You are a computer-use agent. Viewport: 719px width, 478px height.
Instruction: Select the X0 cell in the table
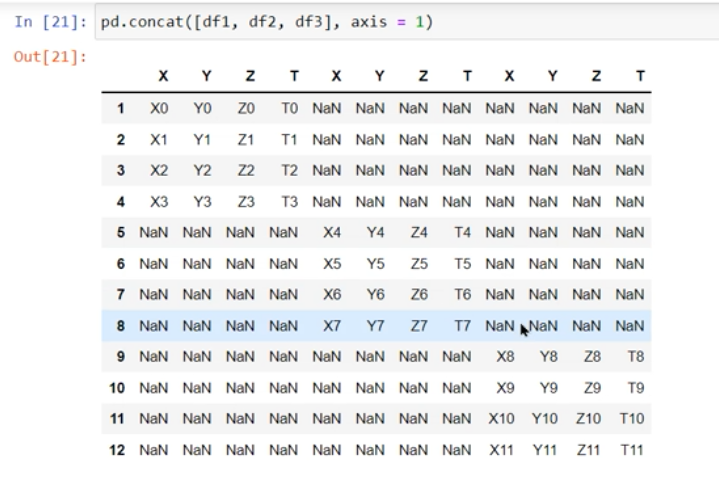click(x=158, y=107)
